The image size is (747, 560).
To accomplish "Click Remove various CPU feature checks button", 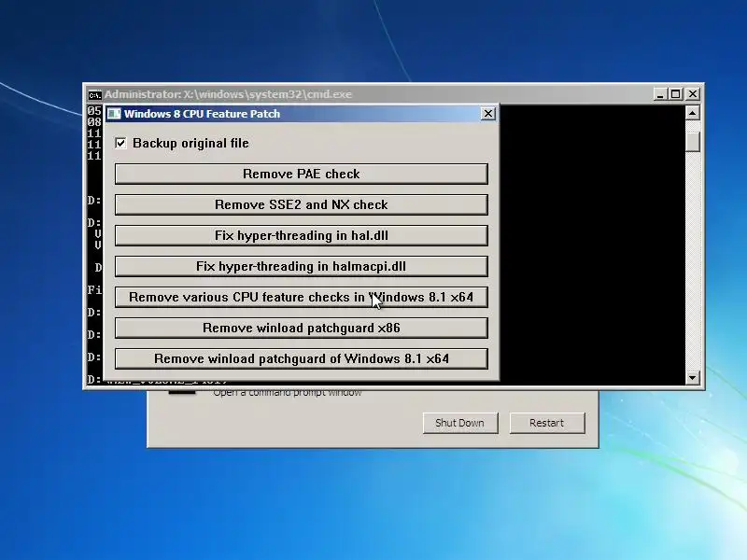I will click(x=301, y=297).
